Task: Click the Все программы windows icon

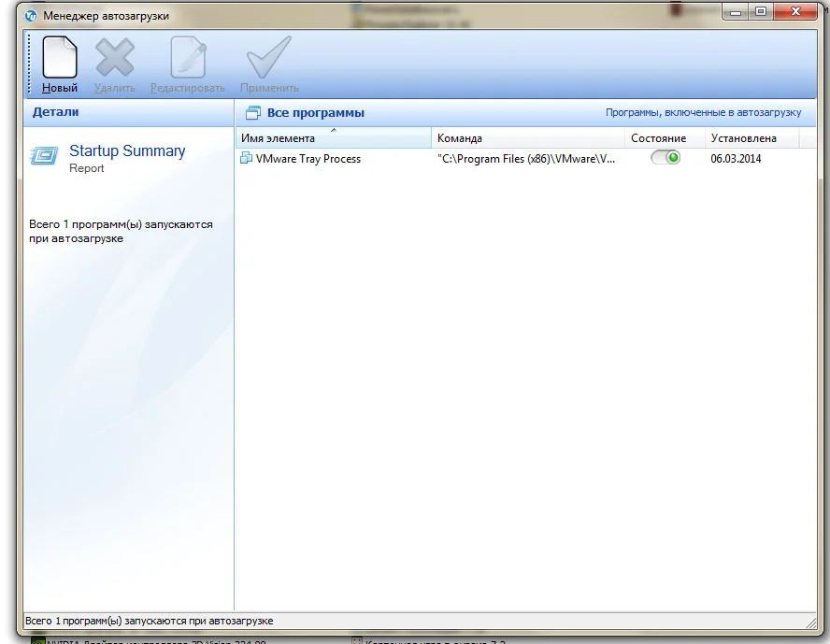Action: tap(253, 113)
